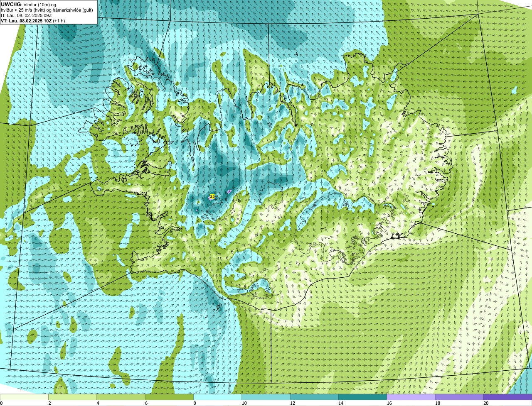Click the 'IT: Lau. 08. 02. 2025 09Z' line
This screenshot has height=406, width=532.
coord(26,15)
